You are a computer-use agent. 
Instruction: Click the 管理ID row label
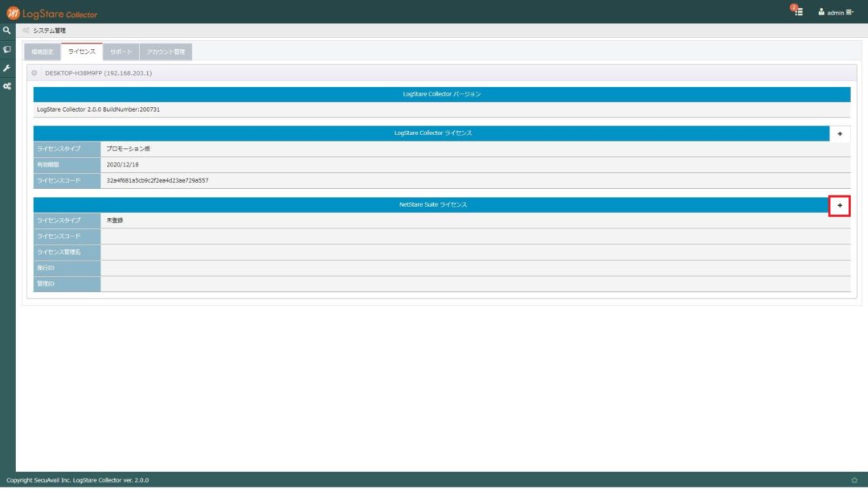[x=67, y=284]
